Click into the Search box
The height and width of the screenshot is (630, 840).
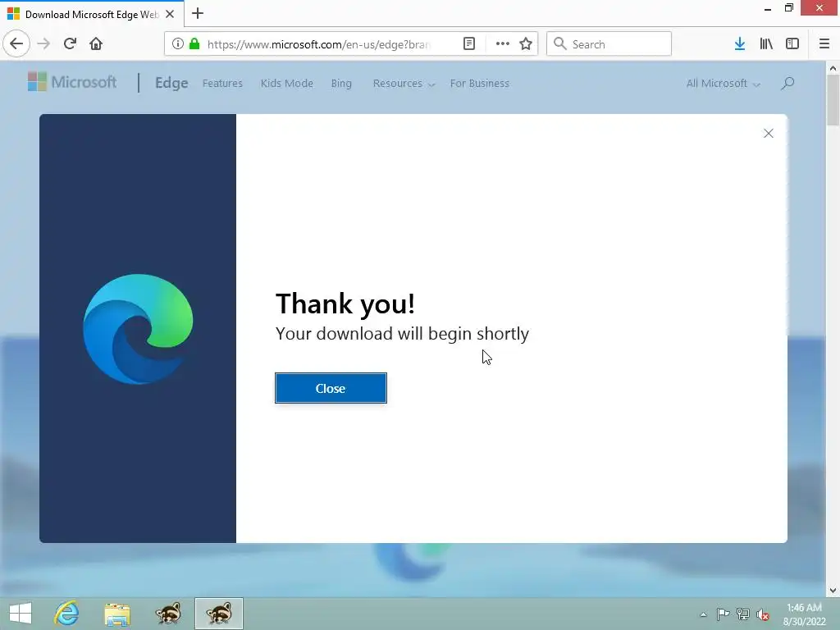(609, 44)
